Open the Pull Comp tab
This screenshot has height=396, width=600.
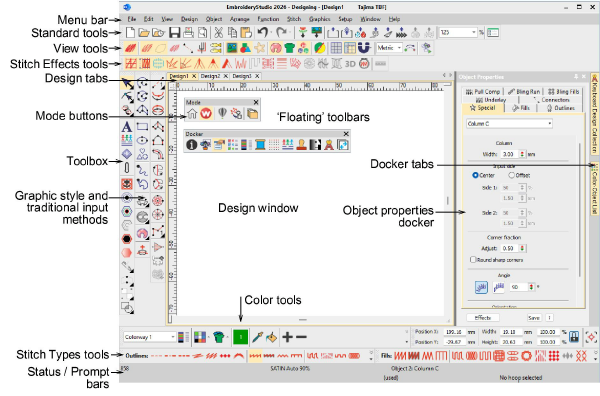(x=483, y=92)
